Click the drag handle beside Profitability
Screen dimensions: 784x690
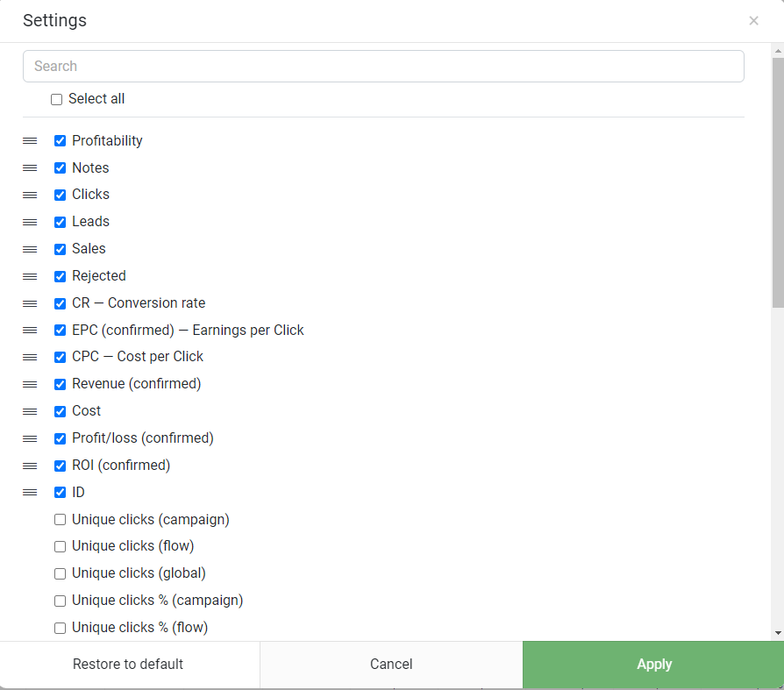click(x=30, y=141)
